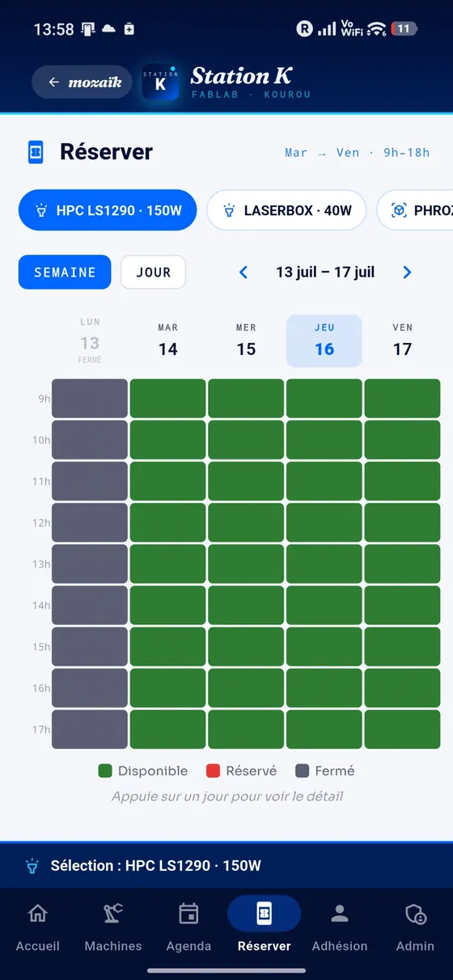The image size is (453, 980).
Task: Choose the green 9h slot on Tuesday 14
Action: 167,399
